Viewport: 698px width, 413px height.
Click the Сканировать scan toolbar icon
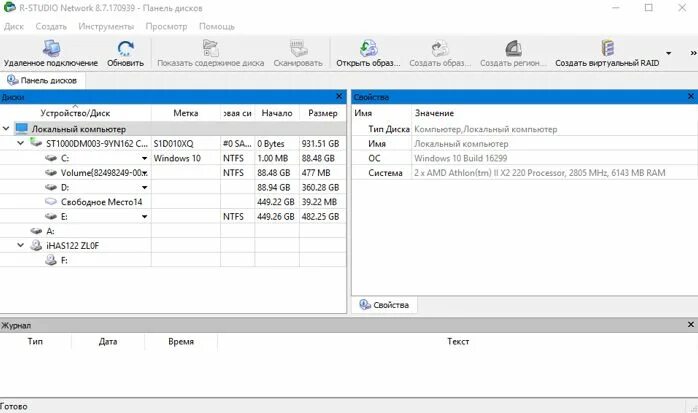(x=298, y=48)
